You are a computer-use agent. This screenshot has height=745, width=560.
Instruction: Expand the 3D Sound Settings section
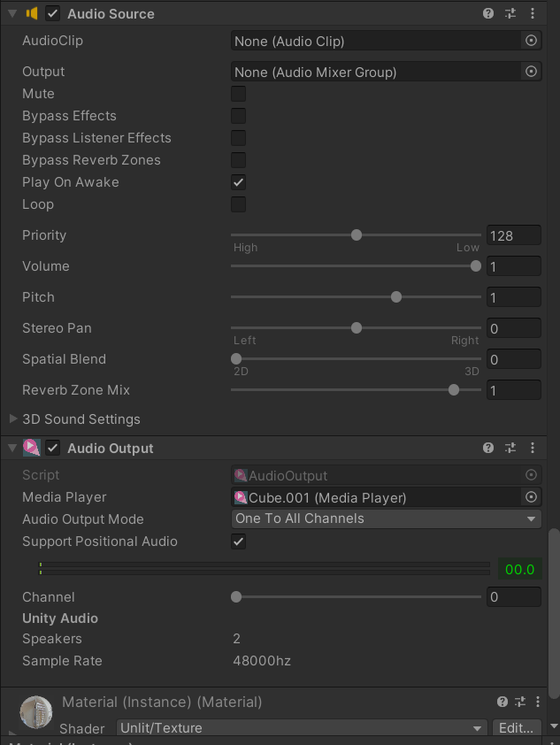pyautogui.click(x=12, y=419)
